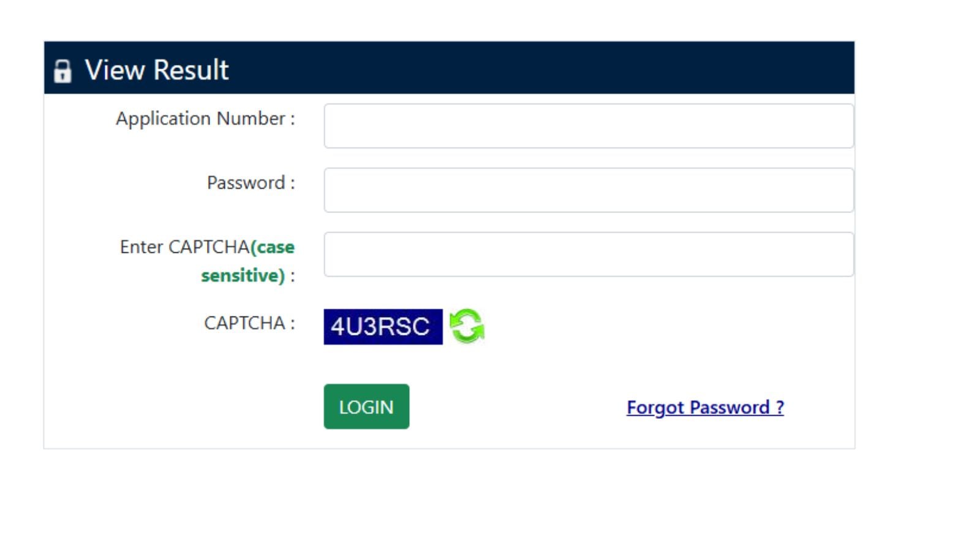This screenshot has width=980, height=551.
Task: Click the blank space right of refresh icon
Action: coord(643,326)
